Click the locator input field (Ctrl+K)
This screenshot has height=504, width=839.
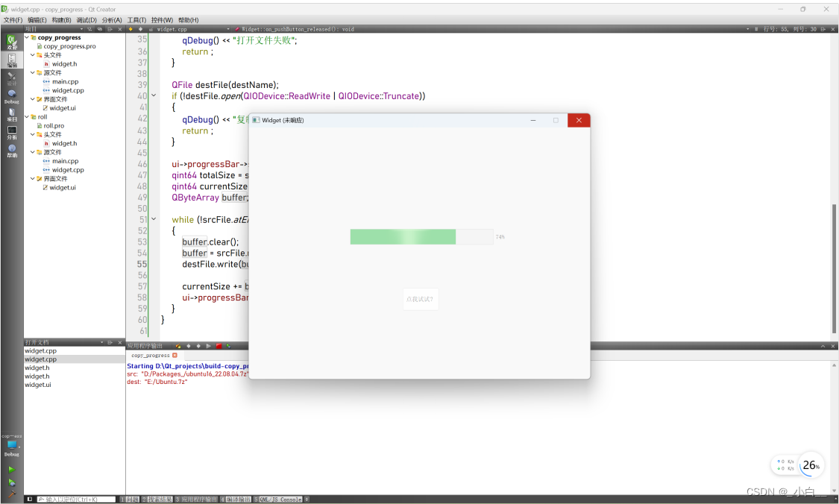(x=76, y=500)
